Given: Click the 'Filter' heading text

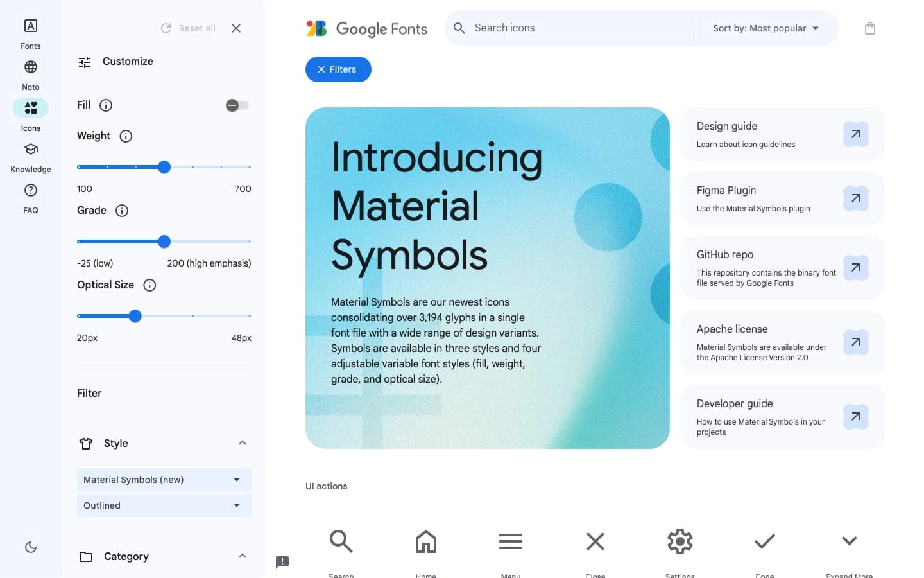Looking at the screenshot, I should (x=89, y=393).
